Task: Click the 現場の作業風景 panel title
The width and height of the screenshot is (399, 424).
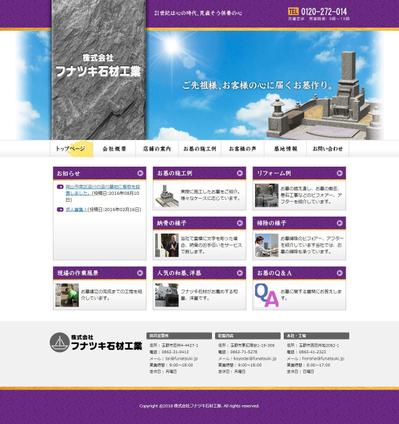Action: point(77,273)
